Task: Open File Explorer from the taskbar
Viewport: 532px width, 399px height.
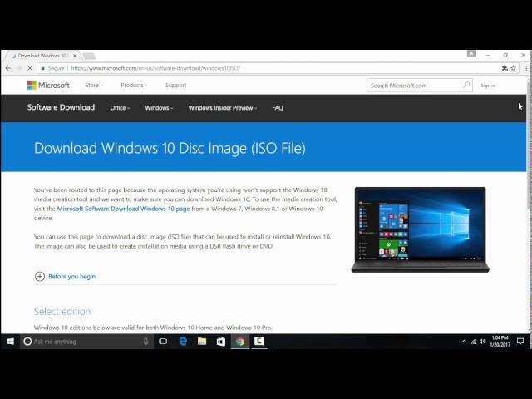Action: (202, 342)
